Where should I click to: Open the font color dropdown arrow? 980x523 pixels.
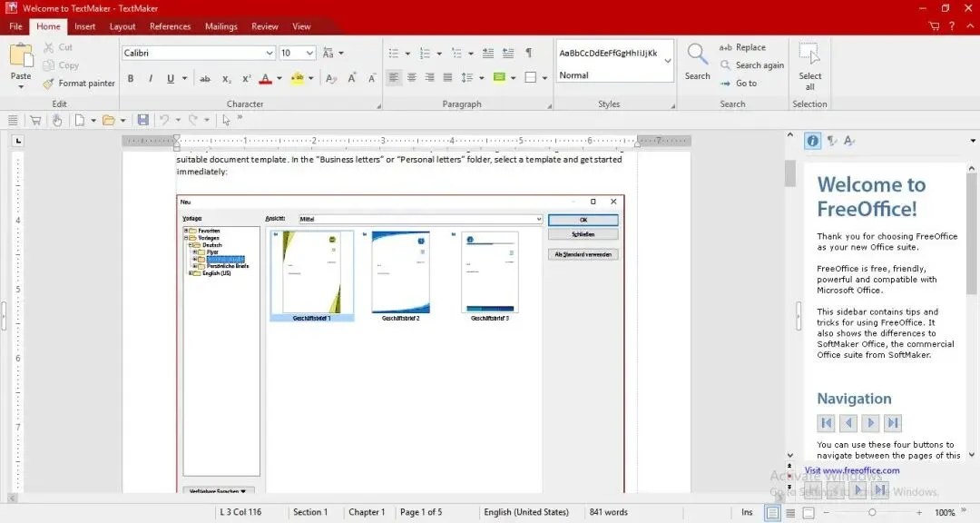pos(279,78)
